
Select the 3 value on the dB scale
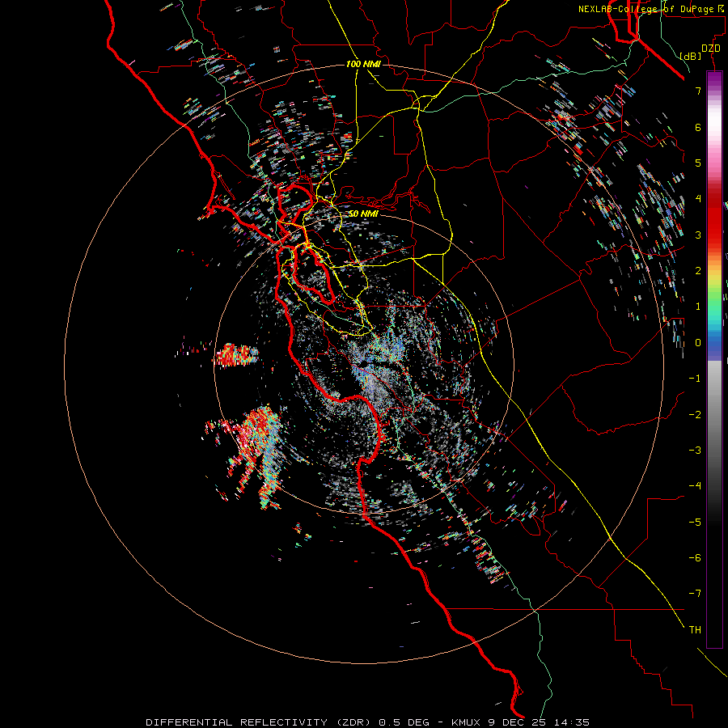pos(698,235)
